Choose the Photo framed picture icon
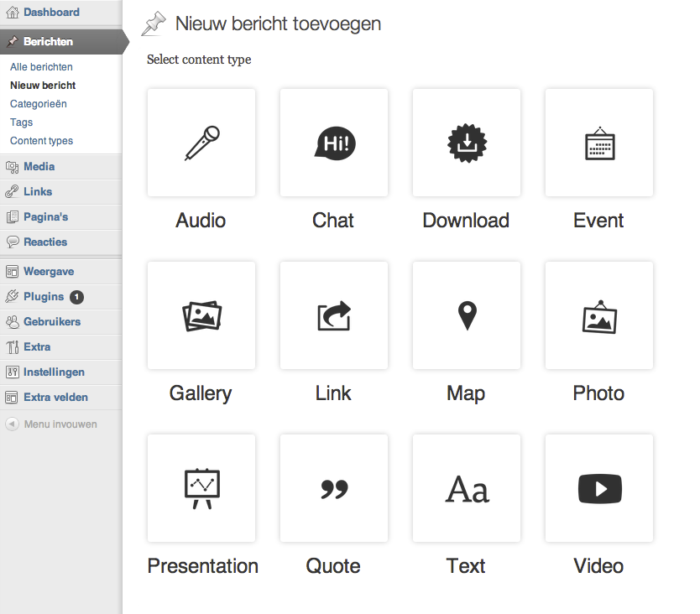 (599, 315)
